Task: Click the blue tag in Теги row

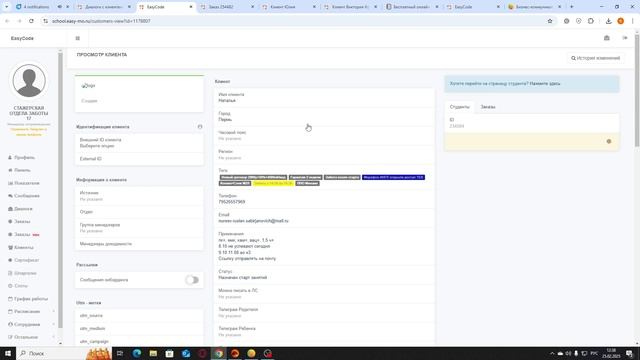Action: coord(393,177)
